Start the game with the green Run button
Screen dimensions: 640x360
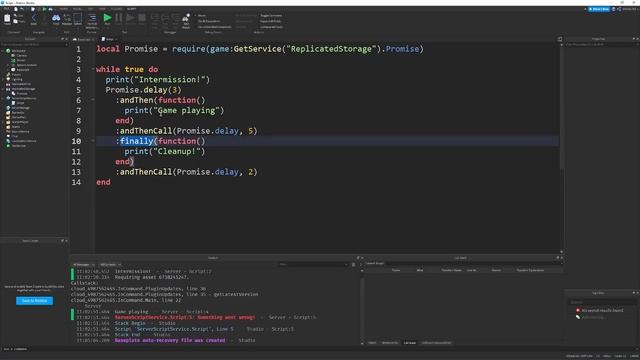pos(107,19)
